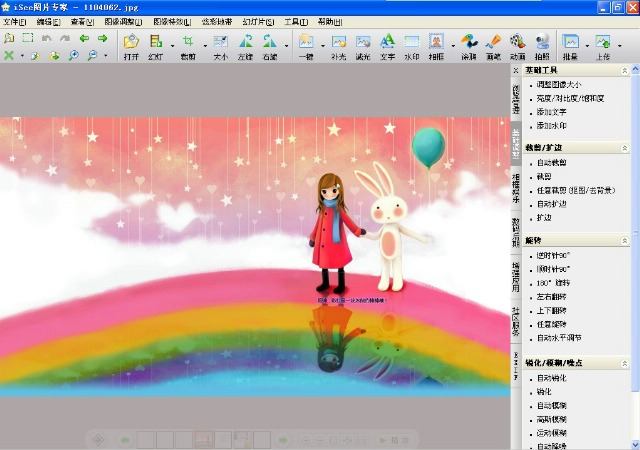Collapse the 锐化/模糊/噪点 section

coord(624,363)
